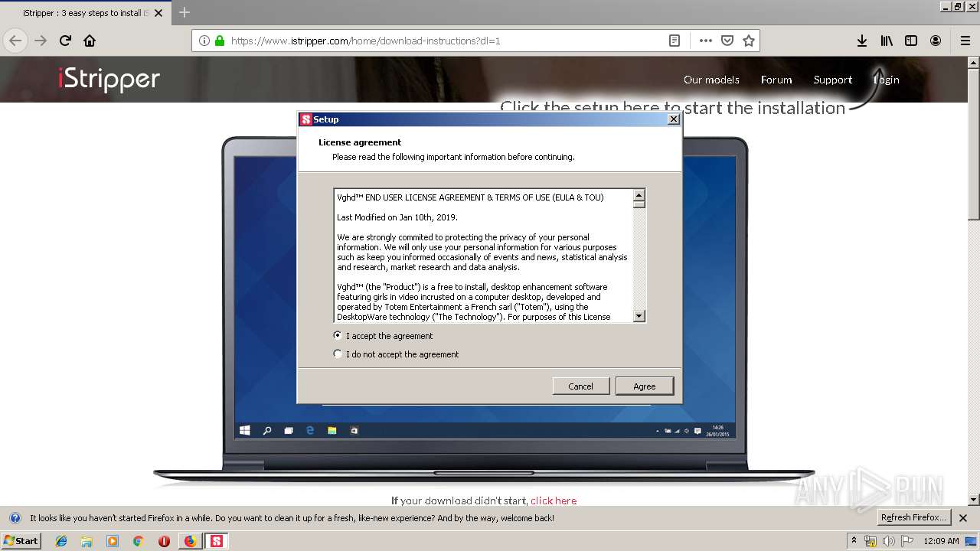Open the Forum menu item

[x=776, y=80]
